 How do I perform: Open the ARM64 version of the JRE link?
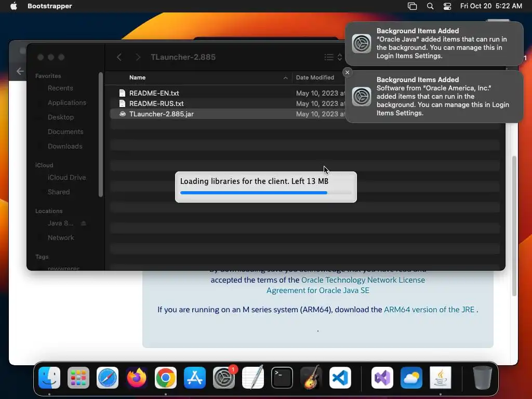pos(429,310)
